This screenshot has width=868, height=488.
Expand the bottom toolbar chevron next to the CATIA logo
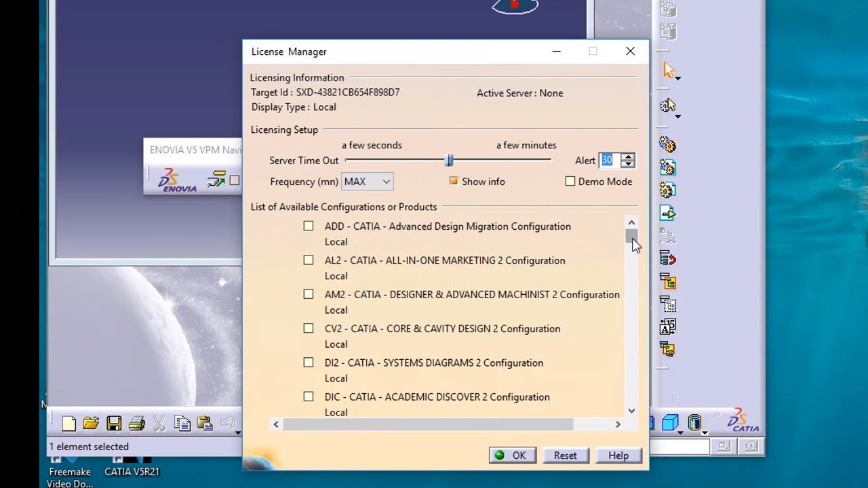(x=717, y=413)
